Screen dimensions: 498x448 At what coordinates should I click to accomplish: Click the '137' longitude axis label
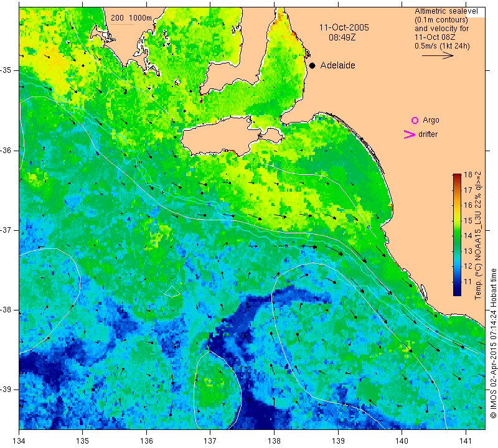[x=210, y=441]
